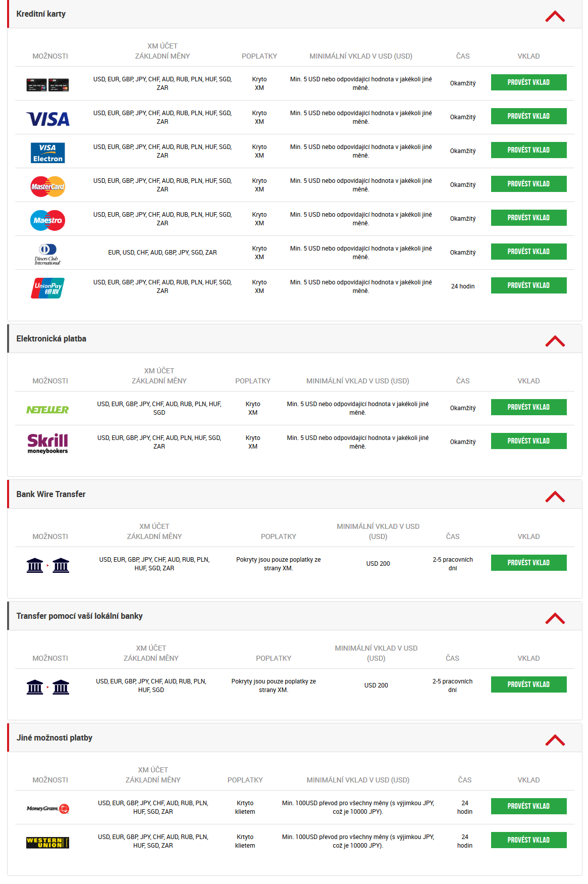
Task: Click the VISA card logo
Action: point(48,119)
